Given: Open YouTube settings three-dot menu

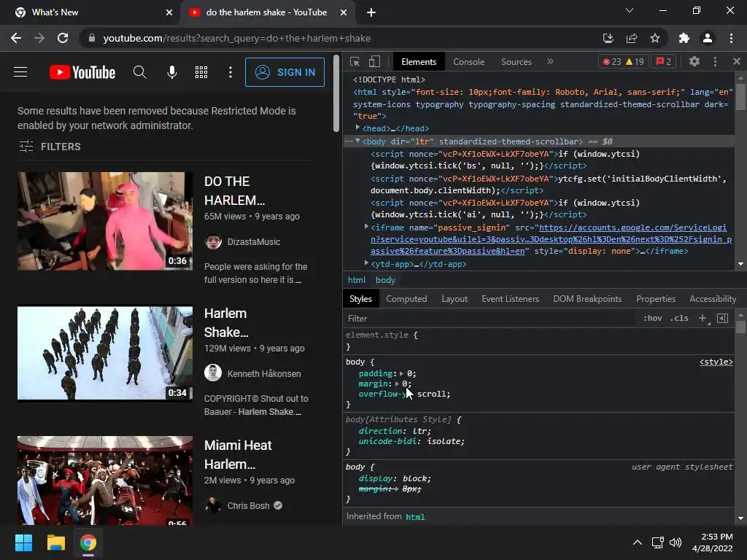Looking at the screenshot, I should pos(231,72).
